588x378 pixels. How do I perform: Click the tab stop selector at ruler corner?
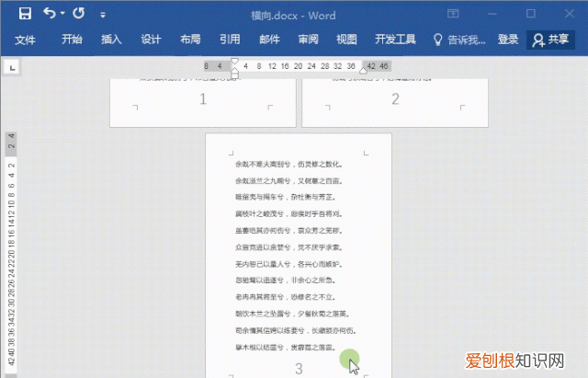tap(12, 67)
